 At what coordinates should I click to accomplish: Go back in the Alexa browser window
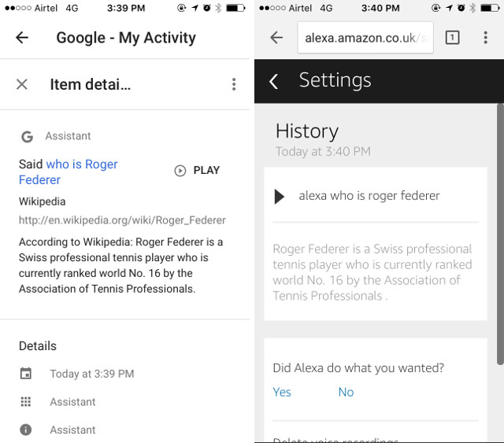276,38
